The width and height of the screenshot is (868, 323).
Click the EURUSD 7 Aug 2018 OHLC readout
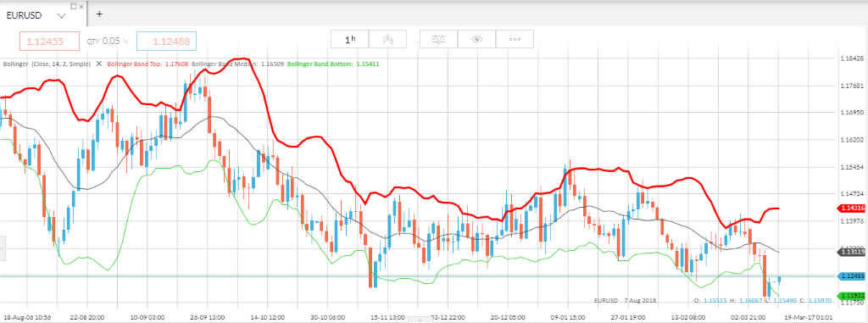[x=713, y=300]
